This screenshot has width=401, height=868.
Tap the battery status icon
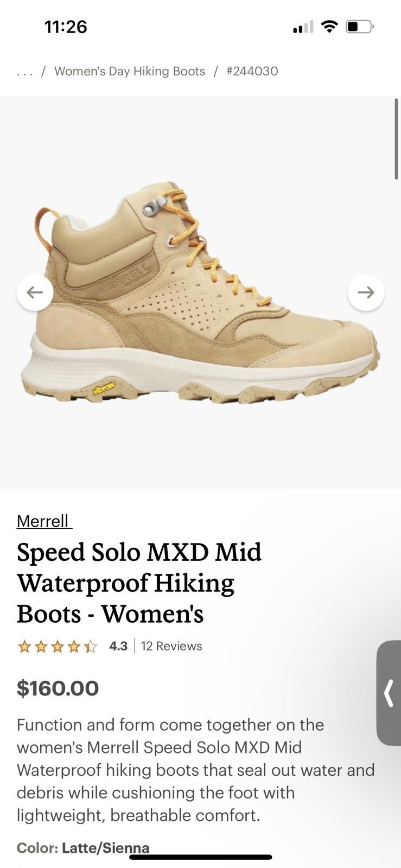point(360,27)
